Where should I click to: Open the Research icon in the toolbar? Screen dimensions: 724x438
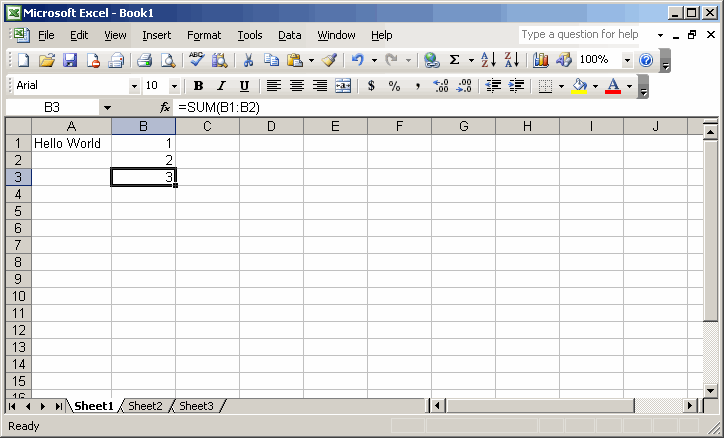219,60
